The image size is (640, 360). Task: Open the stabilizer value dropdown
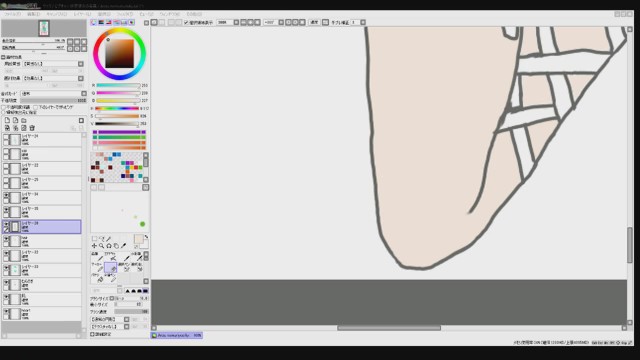tap(363, 22)
